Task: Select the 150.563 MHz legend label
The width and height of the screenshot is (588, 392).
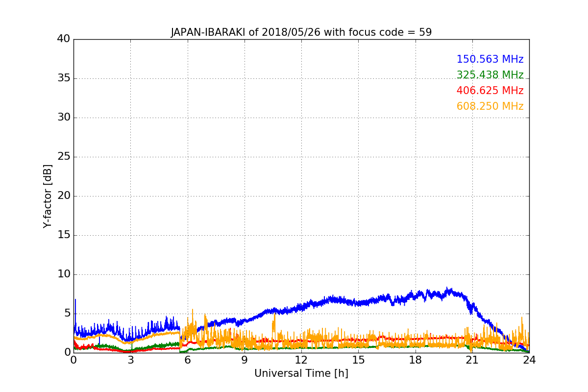Action: [x=490, y=59]
